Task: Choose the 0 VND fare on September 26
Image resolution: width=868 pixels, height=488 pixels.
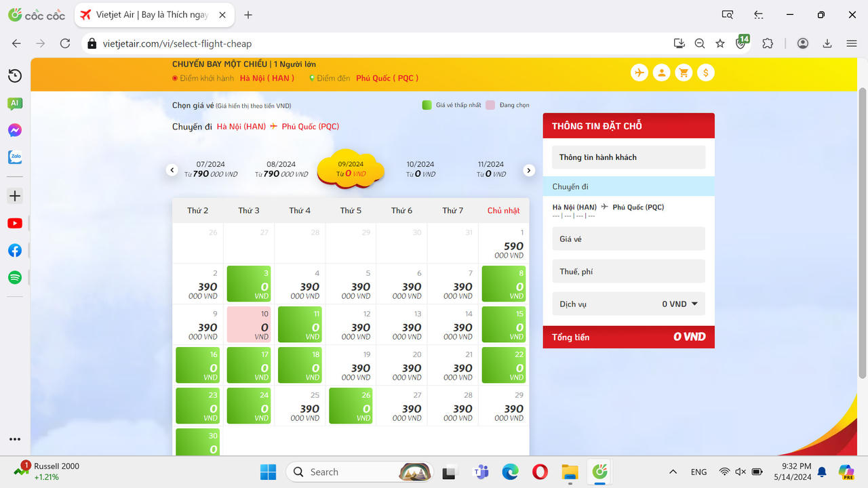Action: click(x=351, y=405)
